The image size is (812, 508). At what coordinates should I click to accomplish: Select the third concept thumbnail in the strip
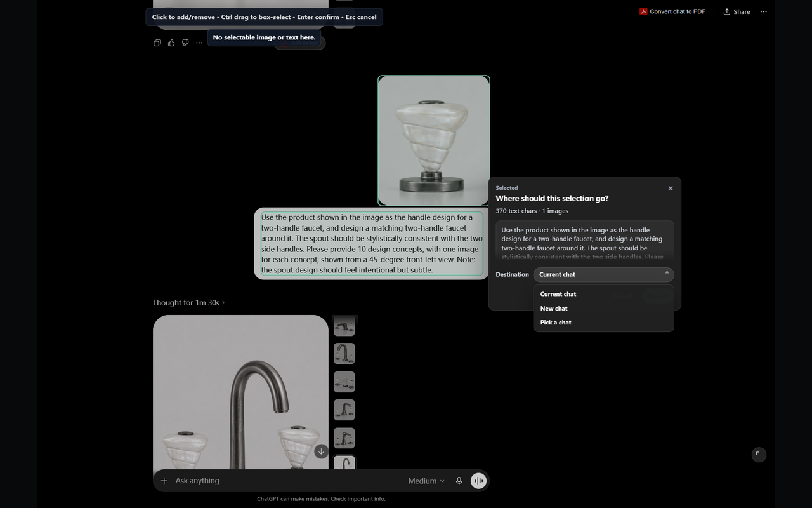click(x=344, y=382)
